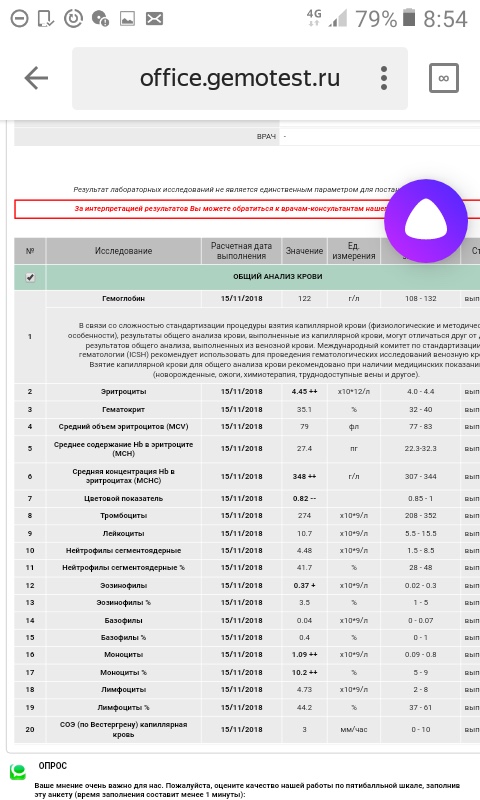Tap the Моноциты % value 10.2 ++
480x800 pixels.
click(305, 672)
